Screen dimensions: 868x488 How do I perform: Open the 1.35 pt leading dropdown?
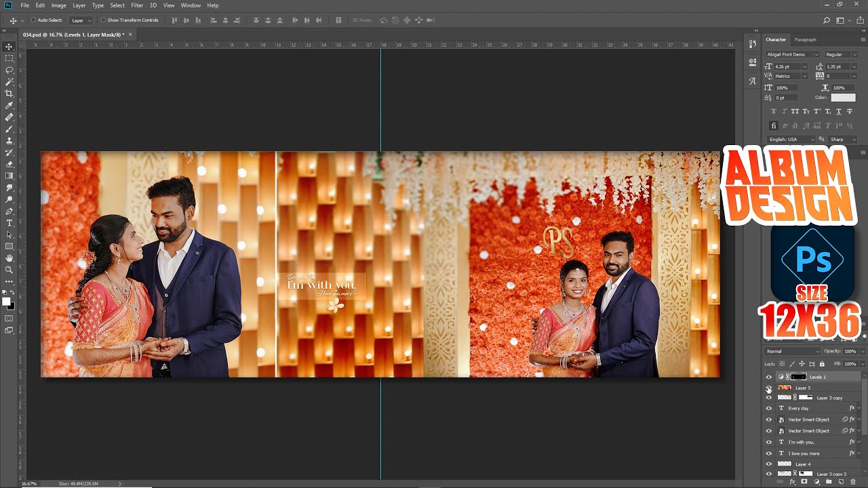click(854, 66)
